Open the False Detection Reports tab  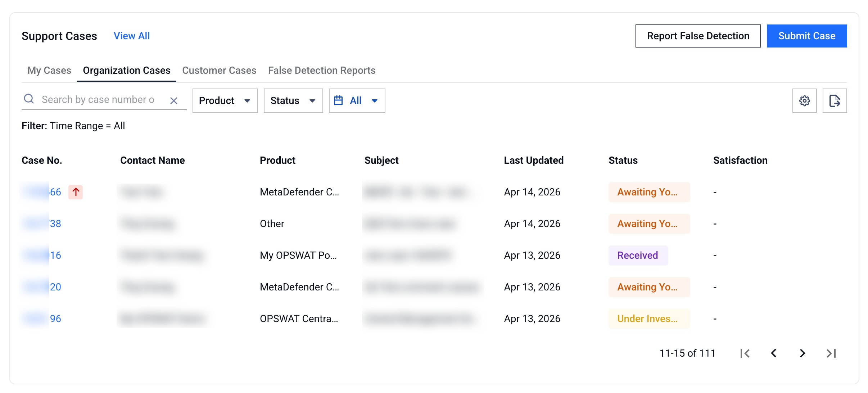(x=322, y=71)
